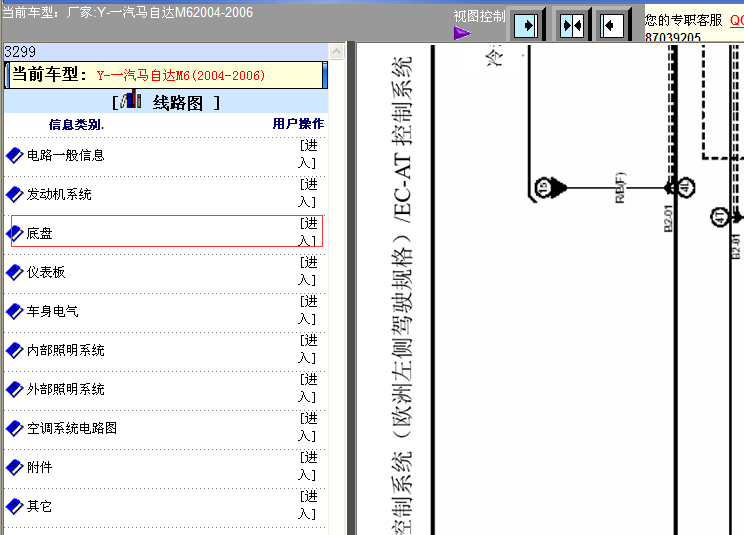Click the book icon beside 底盘
744x535 pixels.
[15, 233]
